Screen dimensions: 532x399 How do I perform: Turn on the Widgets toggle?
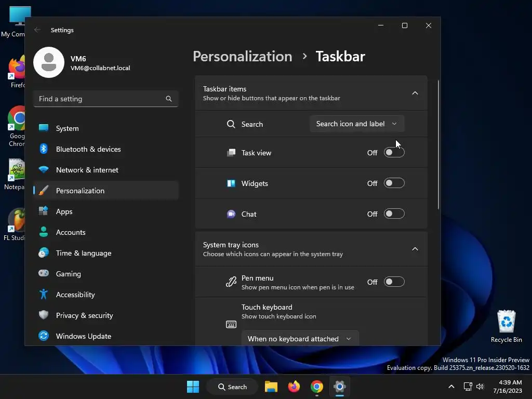(394, 183)
